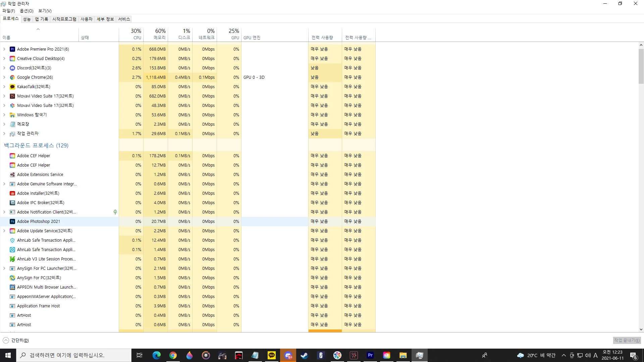The height and width of the screenshot is (362, 644).
Task: Click the Google Chrome process icon
Action: [12, 77]
